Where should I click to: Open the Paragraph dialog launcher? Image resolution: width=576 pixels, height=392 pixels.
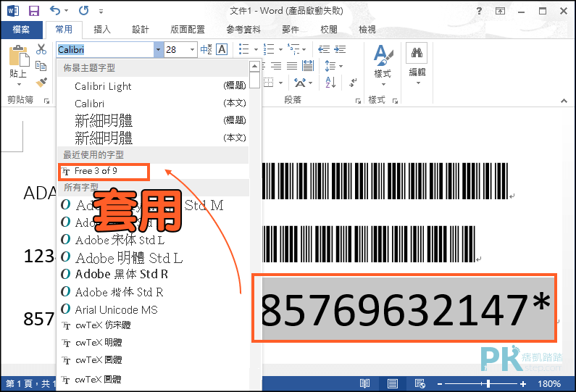[x=358, y=101]
